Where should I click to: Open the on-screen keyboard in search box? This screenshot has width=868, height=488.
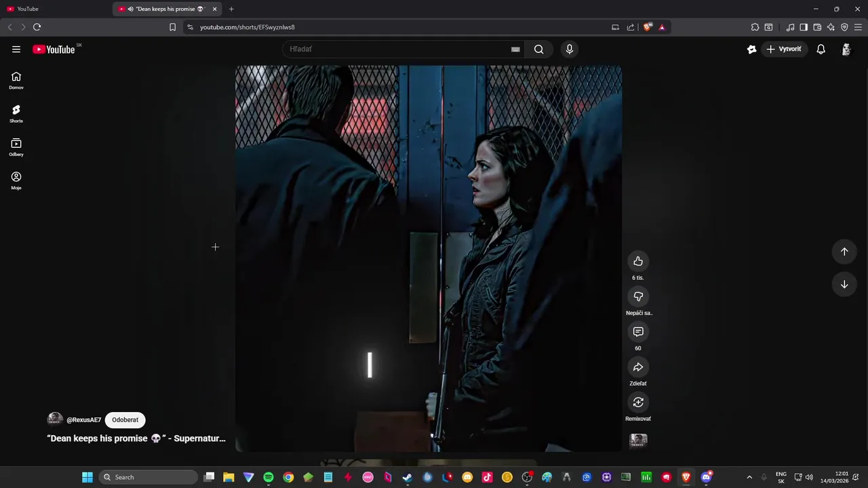(x=515, y=49)
